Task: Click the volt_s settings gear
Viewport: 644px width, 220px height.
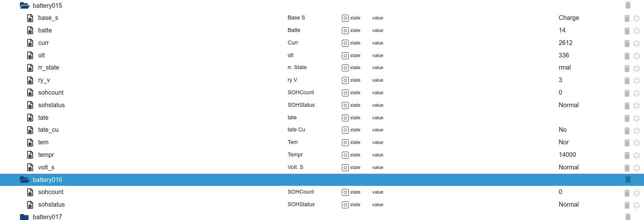Action: click(636, 168)
